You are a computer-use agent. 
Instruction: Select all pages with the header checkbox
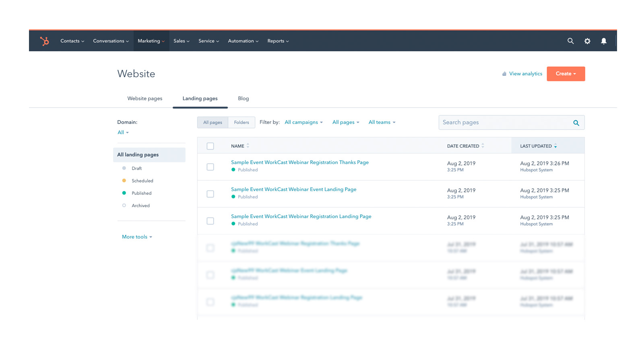210,146
